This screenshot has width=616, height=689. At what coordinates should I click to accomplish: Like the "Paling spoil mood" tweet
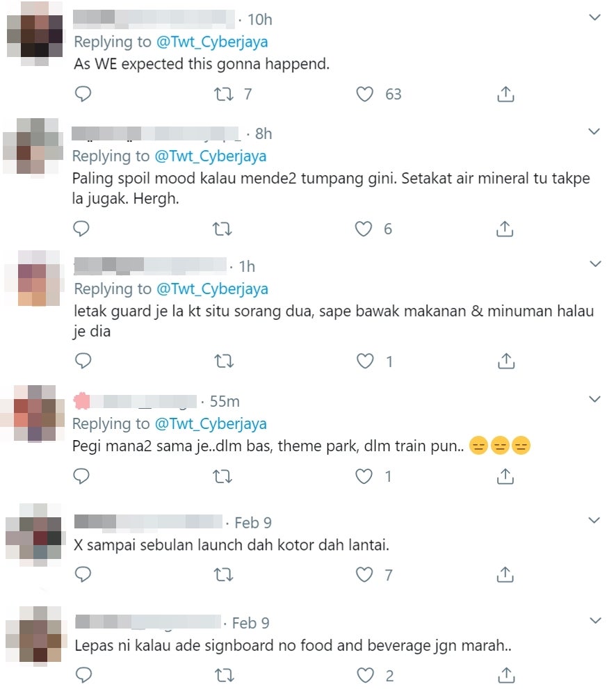pyautogui.click(x=364, y=229)
